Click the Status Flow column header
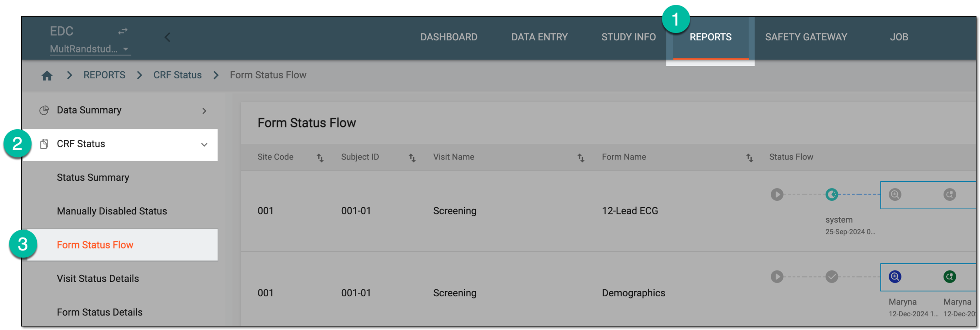 (791, 157)
